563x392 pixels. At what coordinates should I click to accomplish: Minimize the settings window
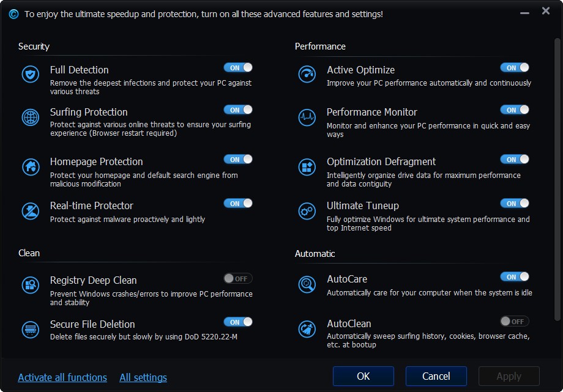point(524,13)
